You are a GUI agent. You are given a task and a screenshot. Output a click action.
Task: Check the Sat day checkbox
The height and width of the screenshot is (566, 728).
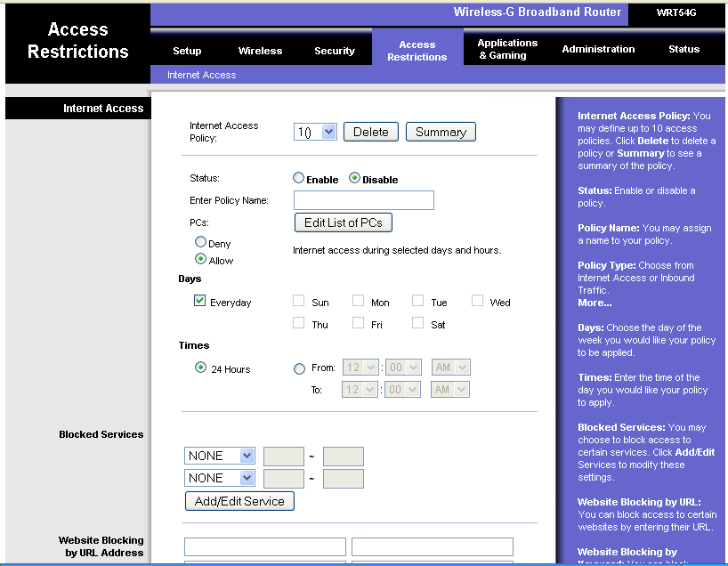(418, 323)
